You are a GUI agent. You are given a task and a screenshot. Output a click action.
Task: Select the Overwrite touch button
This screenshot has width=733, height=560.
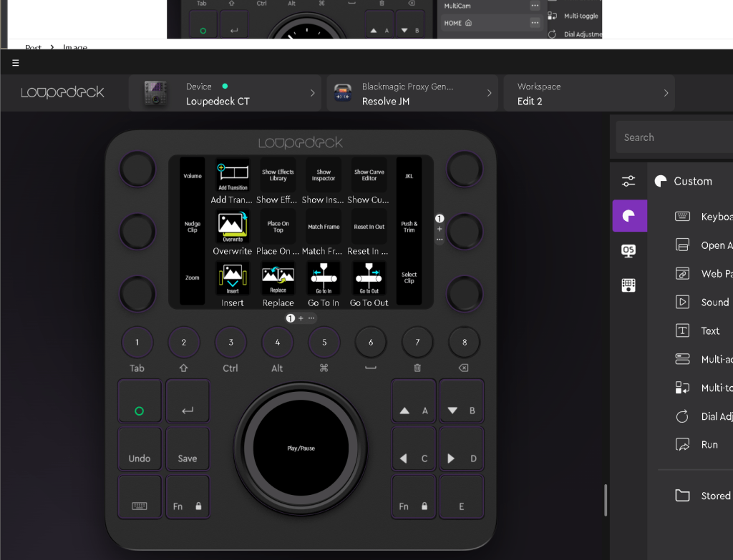click(x=233, y=227)
